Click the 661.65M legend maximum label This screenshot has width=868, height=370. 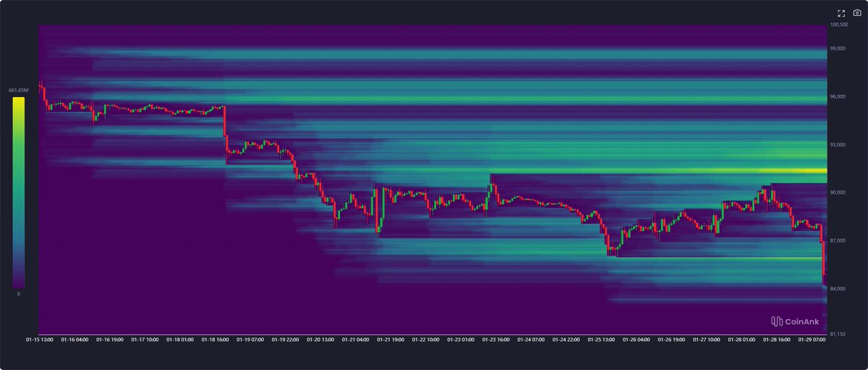19,91
